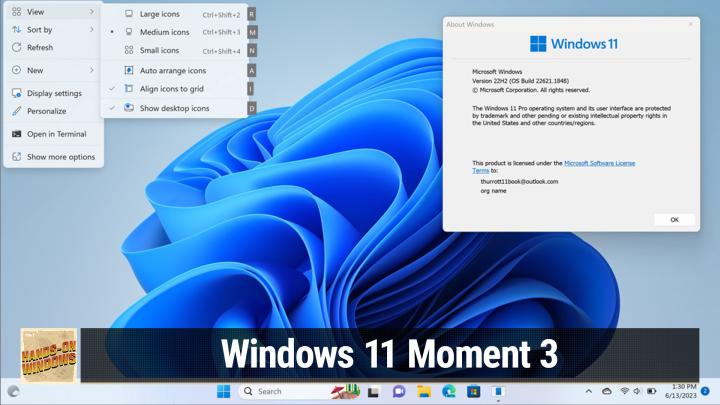The image size is (720, 405).
Task: Select the Medium icons radio option
Action: tap(174, 32)
